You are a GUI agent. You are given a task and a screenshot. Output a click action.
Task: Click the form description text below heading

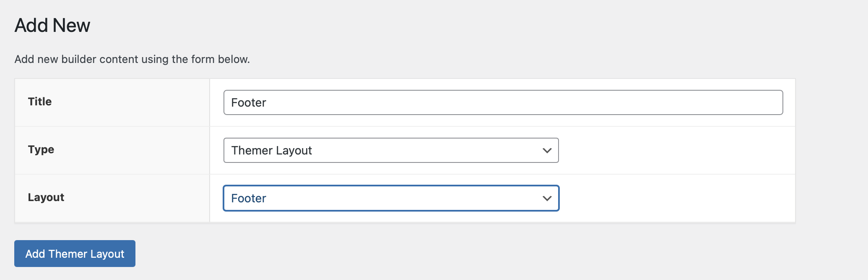(x=132, y=59)
